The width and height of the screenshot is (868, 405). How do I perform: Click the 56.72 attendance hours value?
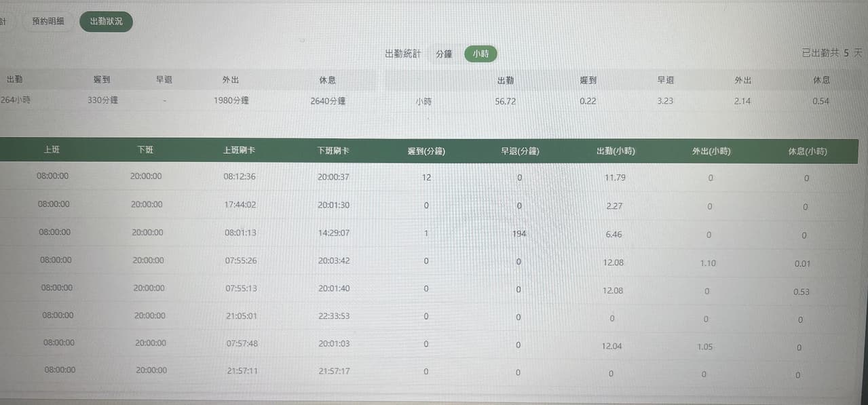tap(506, 101)
